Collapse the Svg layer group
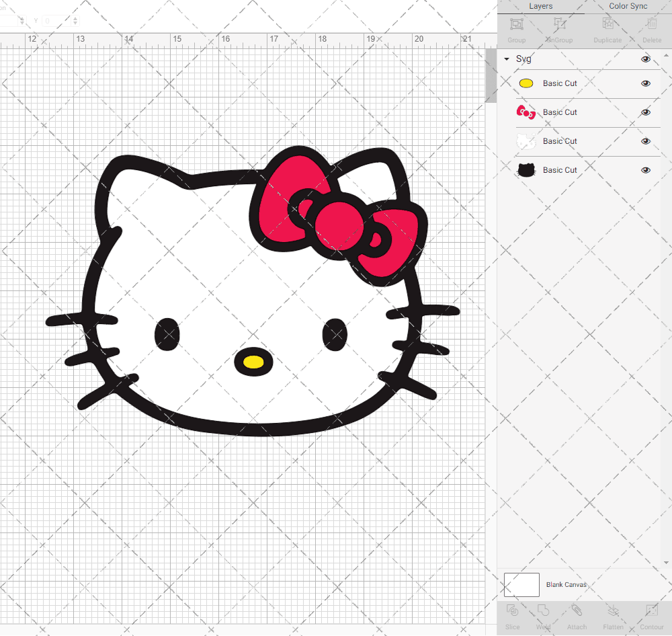Screen dimensions: 672x636 pyautogui.click(x=507, y=58)
